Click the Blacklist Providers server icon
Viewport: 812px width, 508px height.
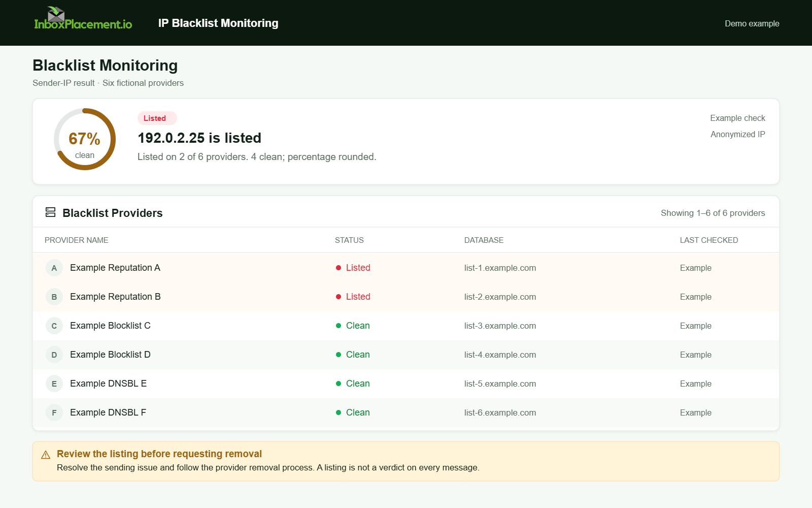tap(51, 212)
